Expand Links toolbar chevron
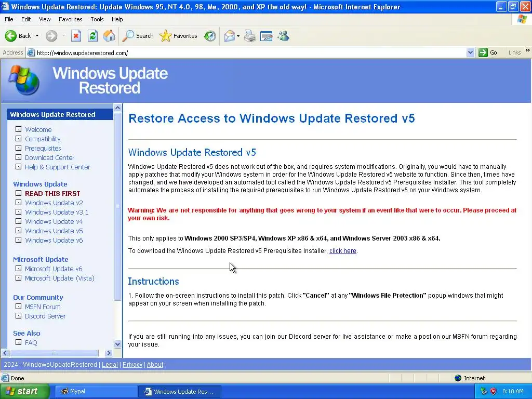 click(528, 50)
